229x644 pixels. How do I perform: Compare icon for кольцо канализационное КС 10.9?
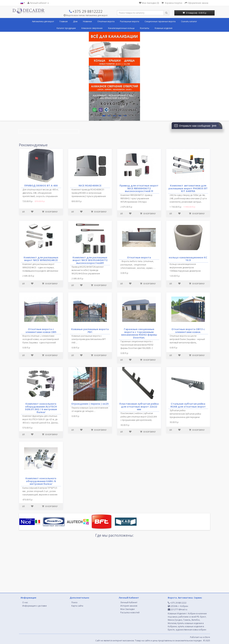point(171,284)
